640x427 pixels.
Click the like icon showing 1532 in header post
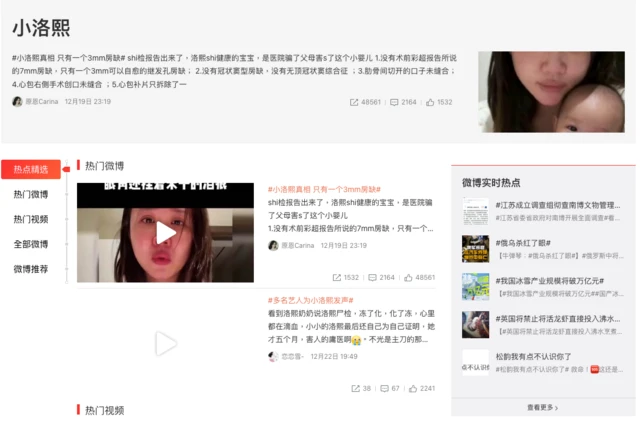430,102
